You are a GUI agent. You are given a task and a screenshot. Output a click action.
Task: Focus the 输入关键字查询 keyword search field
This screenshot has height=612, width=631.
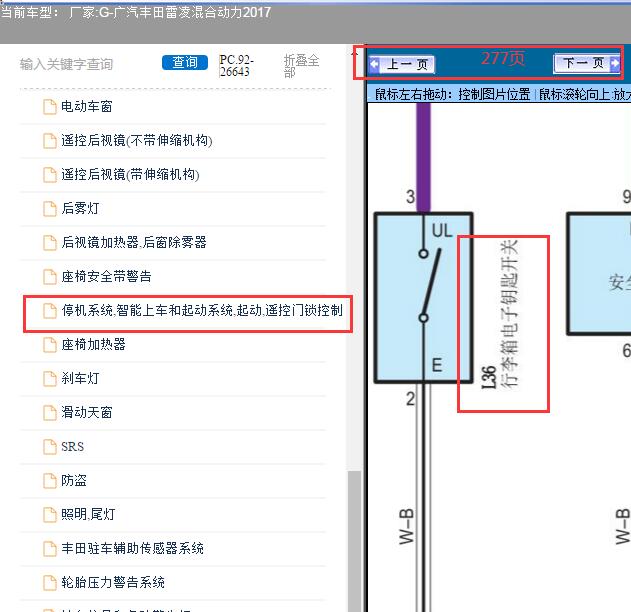(67, 64)
